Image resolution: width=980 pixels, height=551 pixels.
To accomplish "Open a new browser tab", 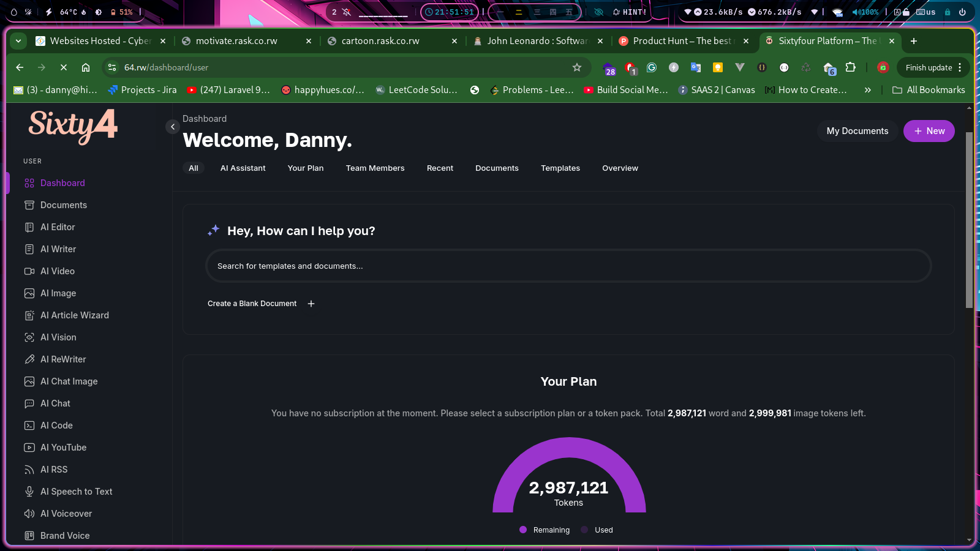I will (x=914, y=41).
